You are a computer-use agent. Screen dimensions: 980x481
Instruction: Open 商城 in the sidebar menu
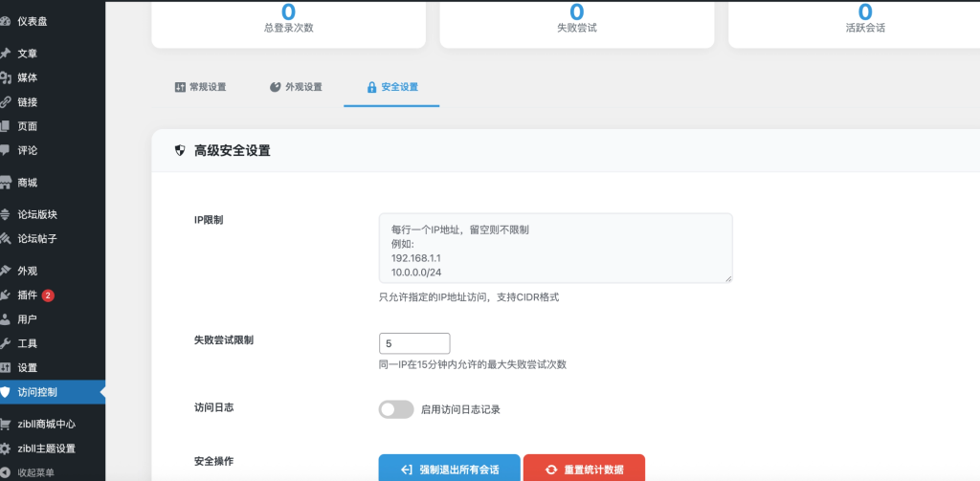pyautogui.click(x=53, y=183)
